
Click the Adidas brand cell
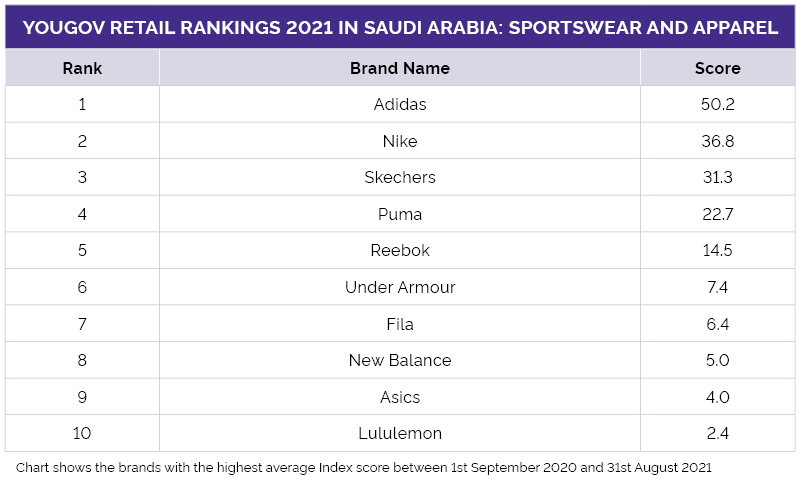click(400, 104)
